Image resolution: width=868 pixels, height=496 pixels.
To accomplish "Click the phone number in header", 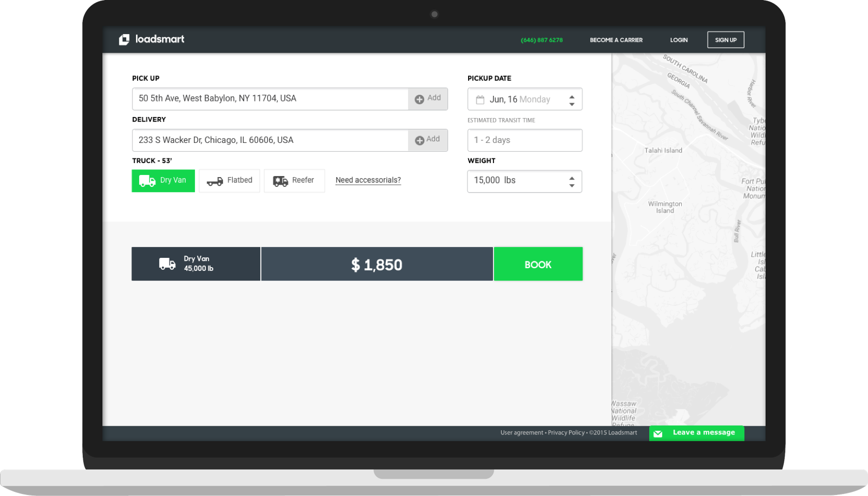I will [542, 40].
